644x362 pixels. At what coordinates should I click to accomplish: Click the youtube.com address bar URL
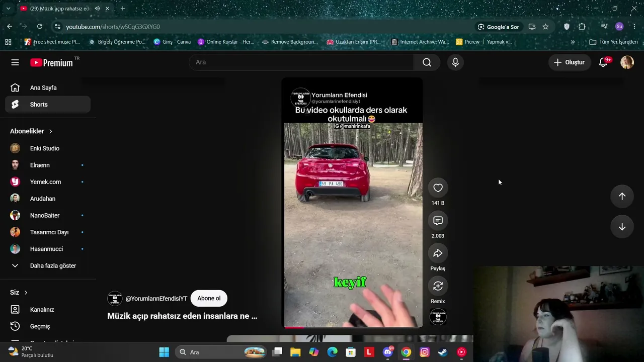[113, 27]
